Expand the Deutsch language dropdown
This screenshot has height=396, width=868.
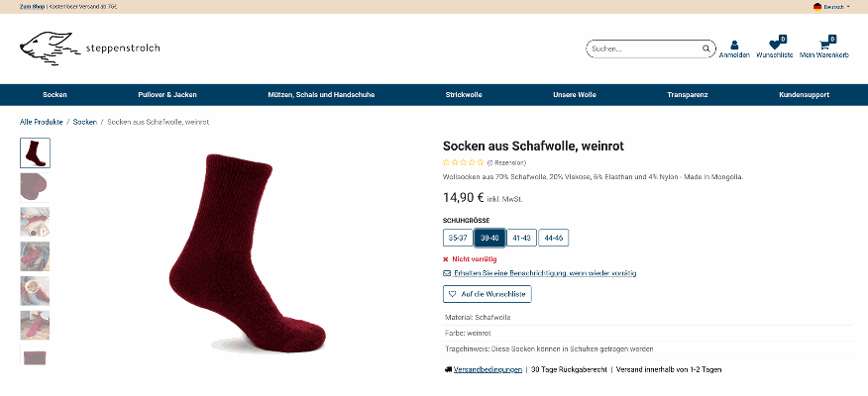pos(832,7)
